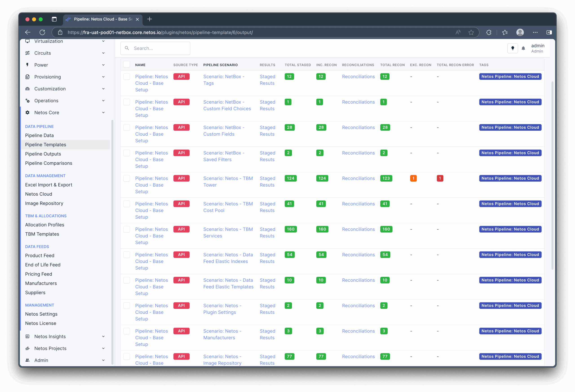Open the browser profile avatar icon
Viewport: 575px width, 392px height.
click(520, 32)
